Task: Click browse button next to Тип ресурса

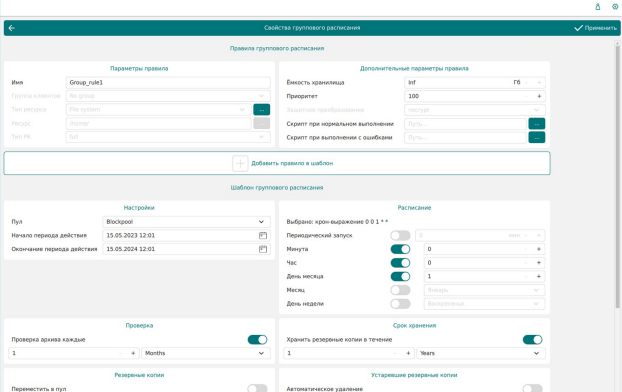Action: tap(261, 110)
